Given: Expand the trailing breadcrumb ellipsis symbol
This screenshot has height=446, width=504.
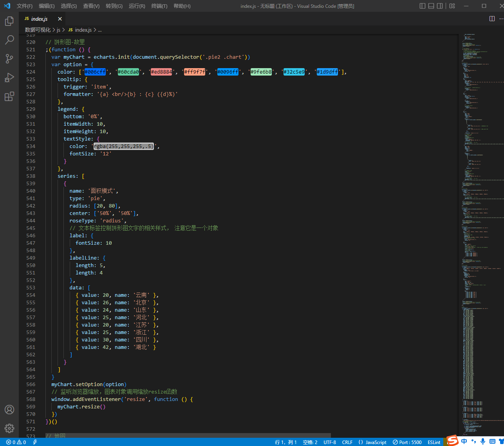Looking at the screenshot, I should 100,30.
